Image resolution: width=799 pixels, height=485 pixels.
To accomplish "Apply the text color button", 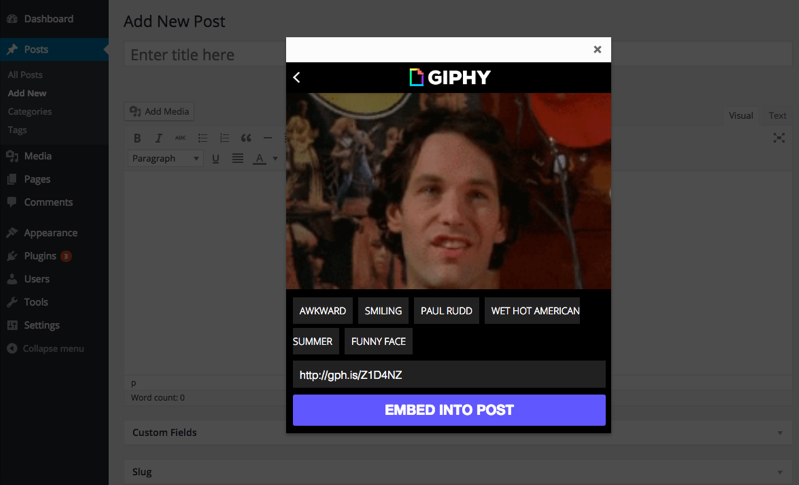I will (259, 158).
